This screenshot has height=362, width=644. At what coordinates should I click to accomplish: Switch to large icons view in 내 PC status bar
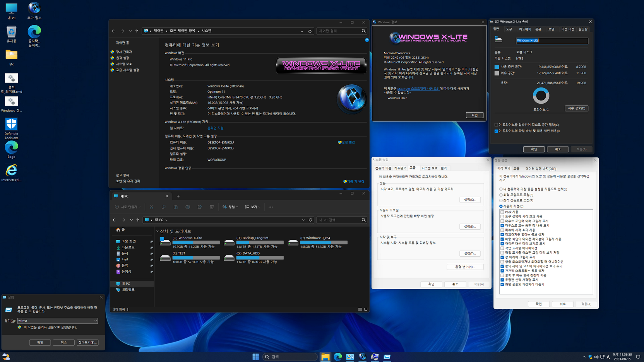[366, 309]
